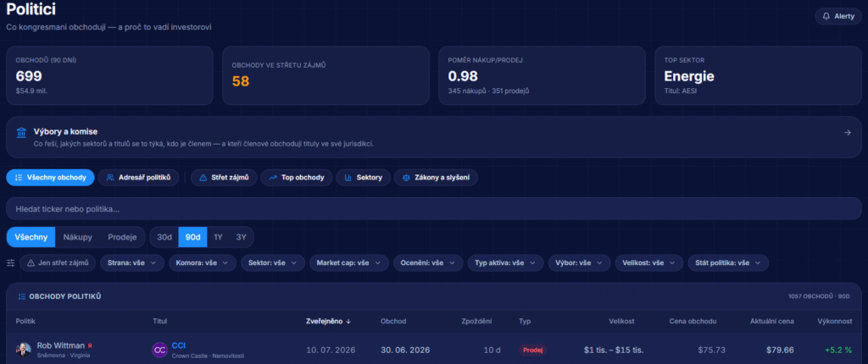Click the Výbory a komise building icon
The image size is (868, 364).
21,132
